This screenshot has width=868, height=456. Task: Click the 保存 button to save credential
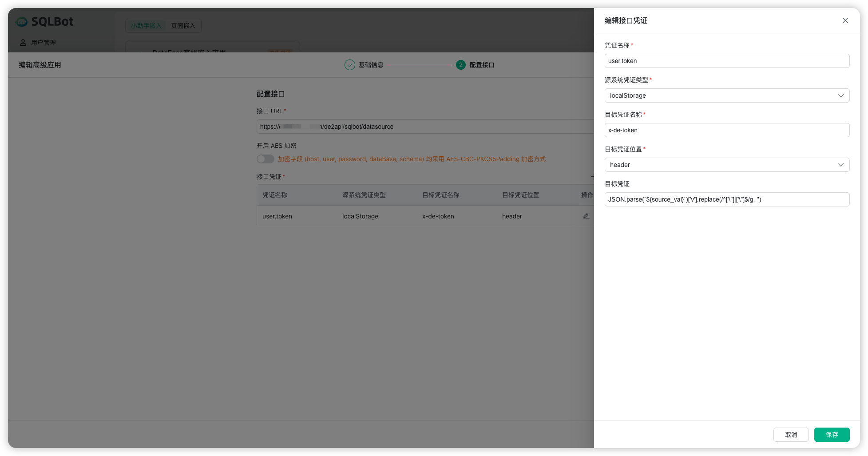831,435
